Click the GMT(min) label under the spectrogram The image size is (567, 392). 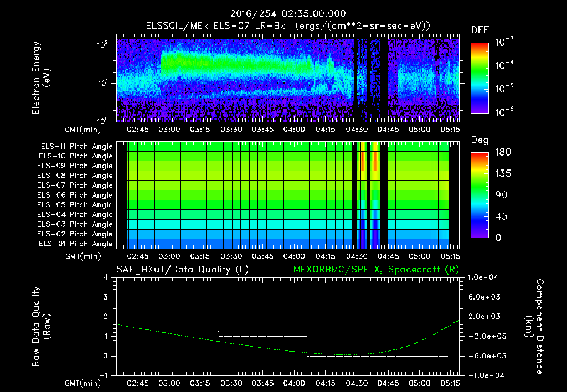click(x=83, y=130)
